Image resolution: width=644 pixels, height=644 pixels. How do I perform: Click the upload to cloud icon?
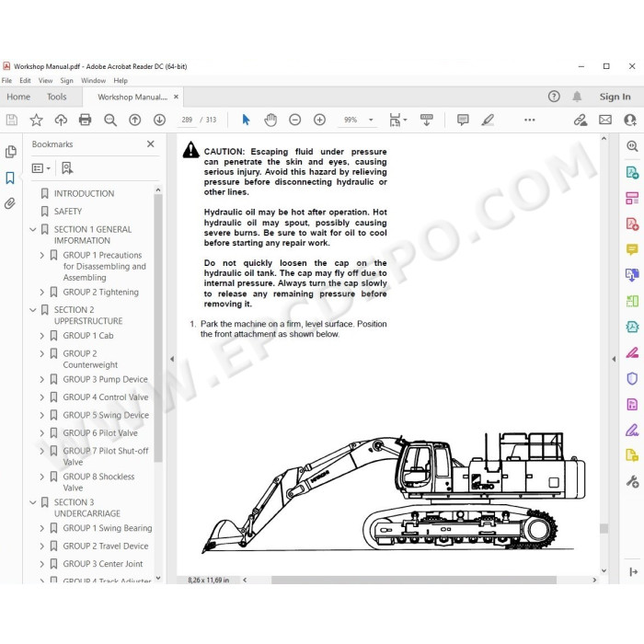(61, 120)
